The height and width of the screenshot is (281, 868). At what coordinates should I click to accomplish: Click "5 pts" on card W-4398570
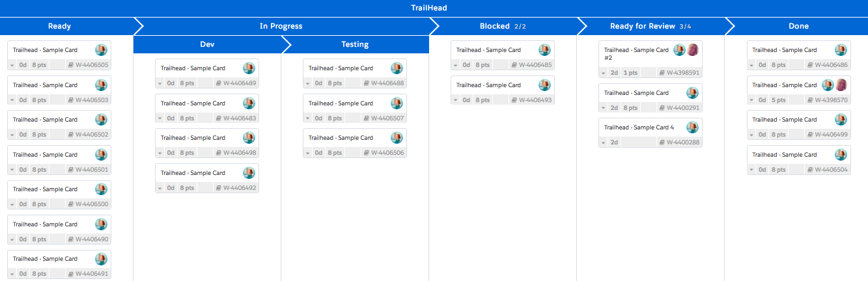pyautogui.click(x=778, y=100)
